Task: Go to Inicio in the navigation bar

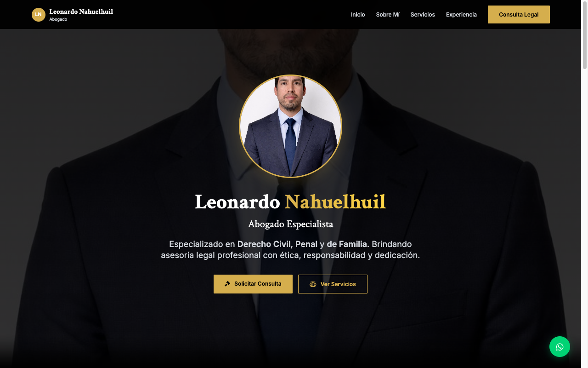Action: coord(358,15)
